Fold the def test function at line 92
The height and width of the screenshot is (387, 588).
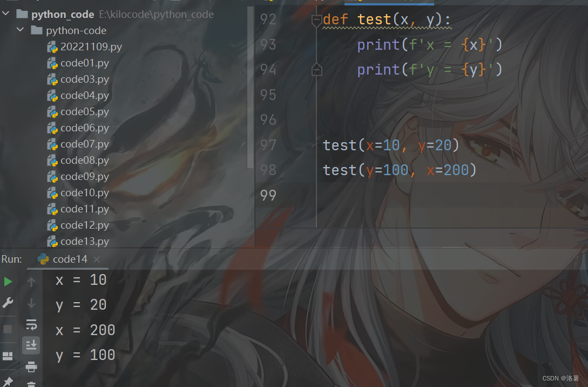click(x=316, y=20)
